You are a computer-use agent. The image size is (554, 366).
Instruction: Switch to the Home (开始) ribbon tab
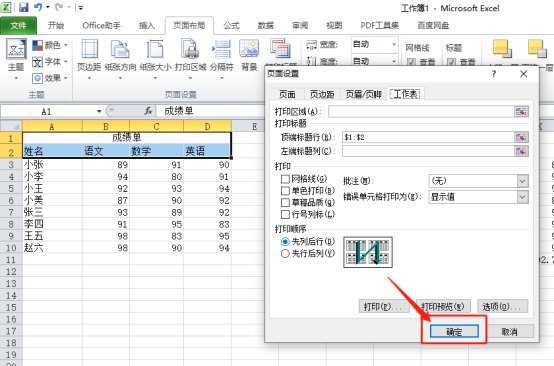pos(56,25)
